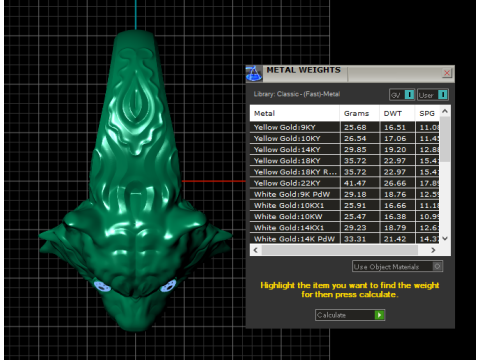Sort by the Grams column header
Screen dimensions: 480x360
click(x=359, y=113)
